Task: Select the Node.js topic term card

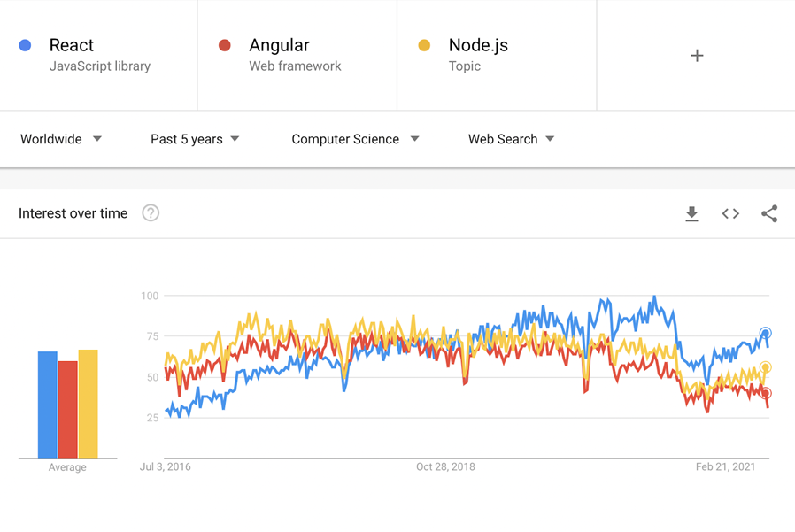Action: point(497,55)
